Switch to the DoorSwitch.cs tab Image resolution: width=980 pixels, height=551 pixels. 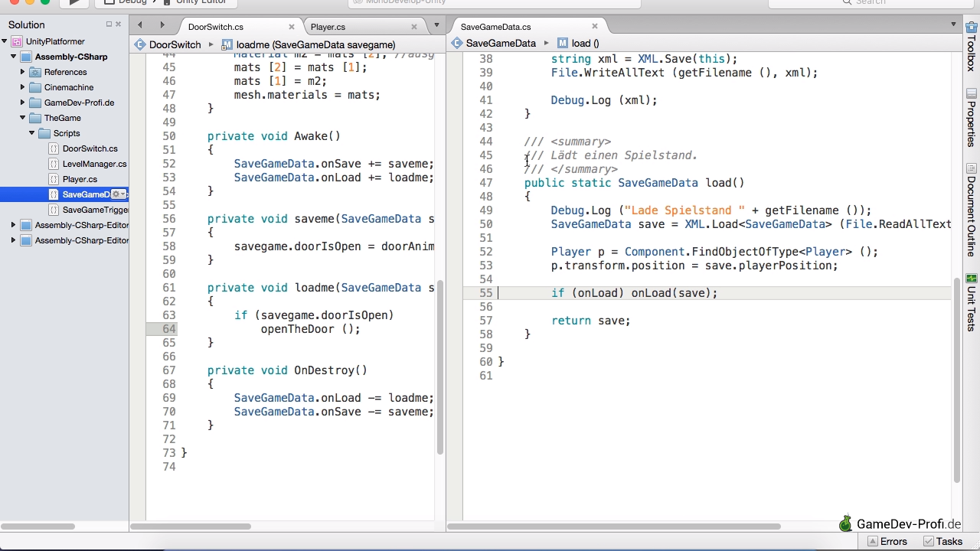click(216, 27)
